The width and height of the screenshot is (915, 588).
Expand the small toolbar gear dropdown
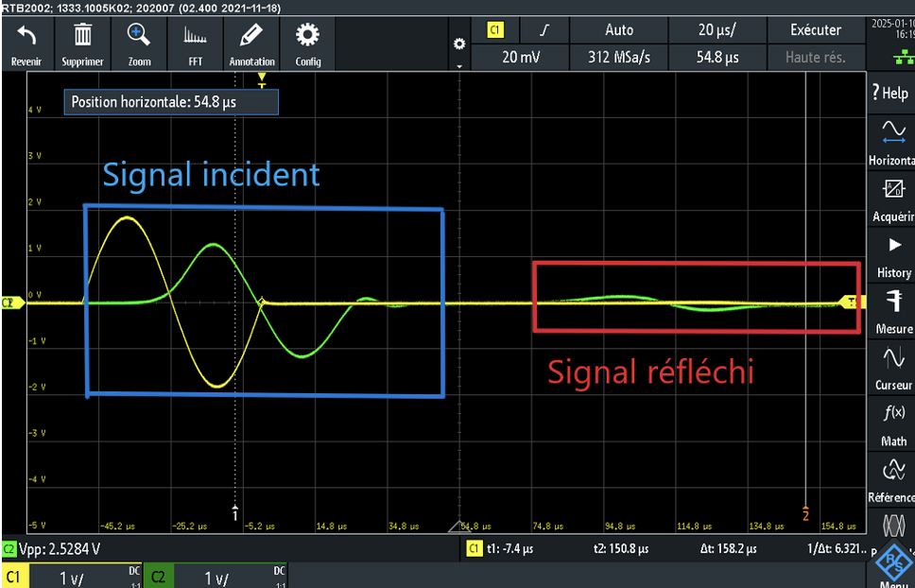(x=459, y=51)
